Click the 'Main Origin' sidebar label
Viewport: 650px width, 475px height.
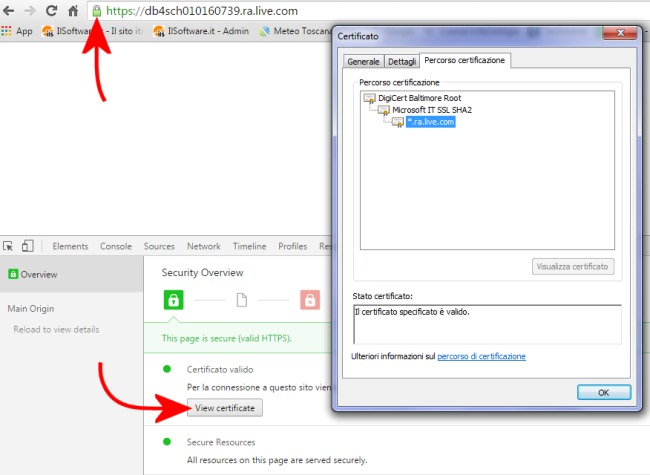(x=31, y=308)
